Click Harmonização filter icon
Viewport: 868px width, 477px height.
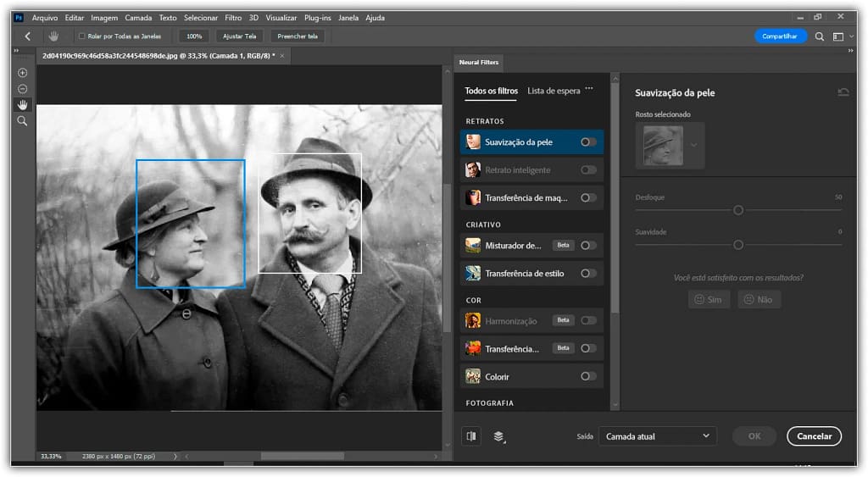click(x=473, y=320)
